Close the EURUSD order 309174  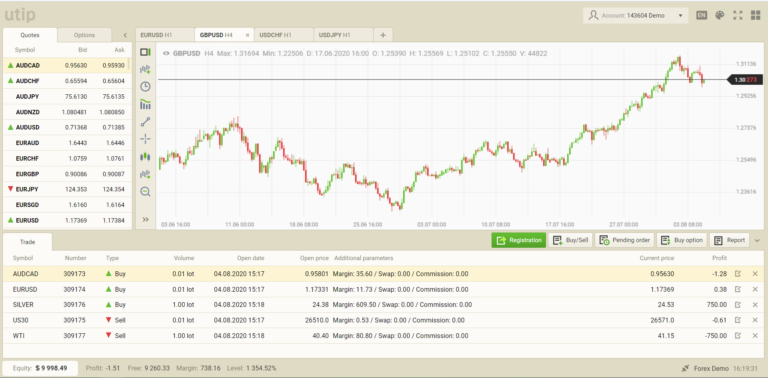(x=755, y=289)
